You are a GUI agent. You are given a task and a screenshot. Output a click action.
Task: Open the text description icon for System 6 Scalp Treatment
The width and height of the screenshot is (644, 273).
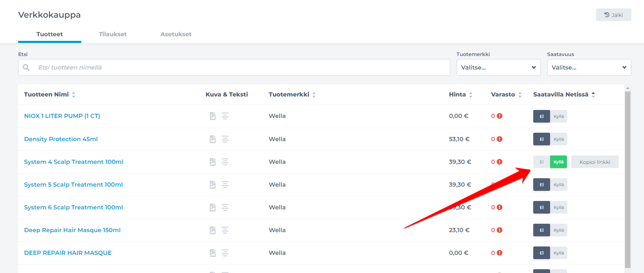pos(225,207)
